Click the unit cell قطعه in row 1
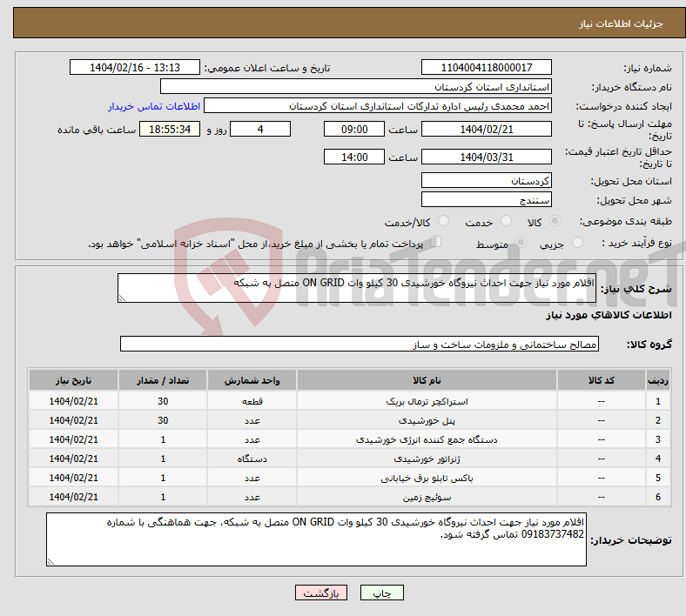 pos(252,401)
